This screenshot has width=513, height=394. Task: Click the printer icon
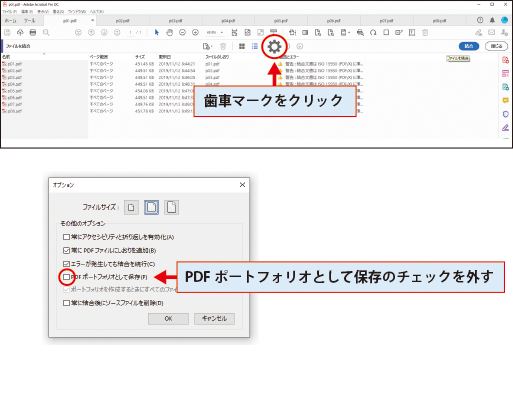point(33,33)
